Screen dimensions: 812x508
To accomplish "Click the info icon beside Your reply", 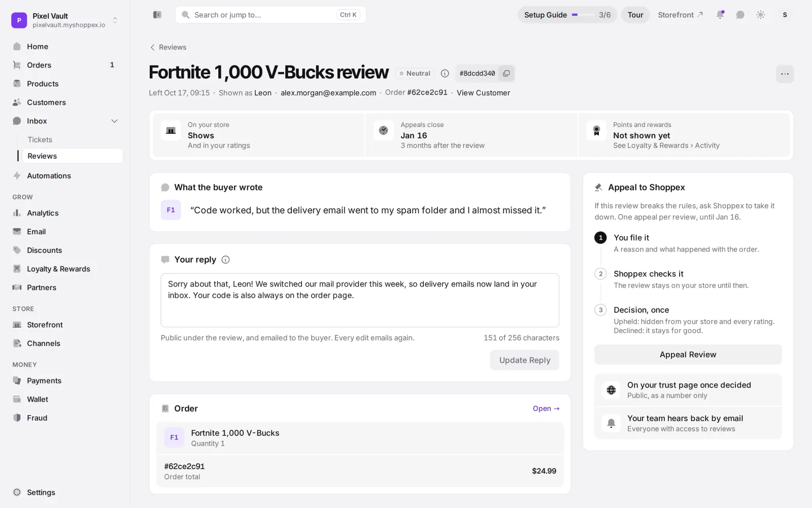I will click(226, 260).
